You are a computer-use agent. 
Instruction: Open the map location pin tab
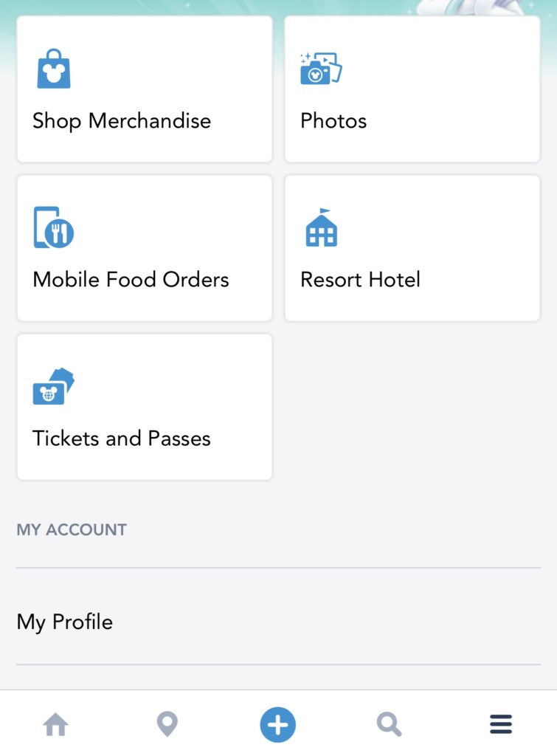167,724
